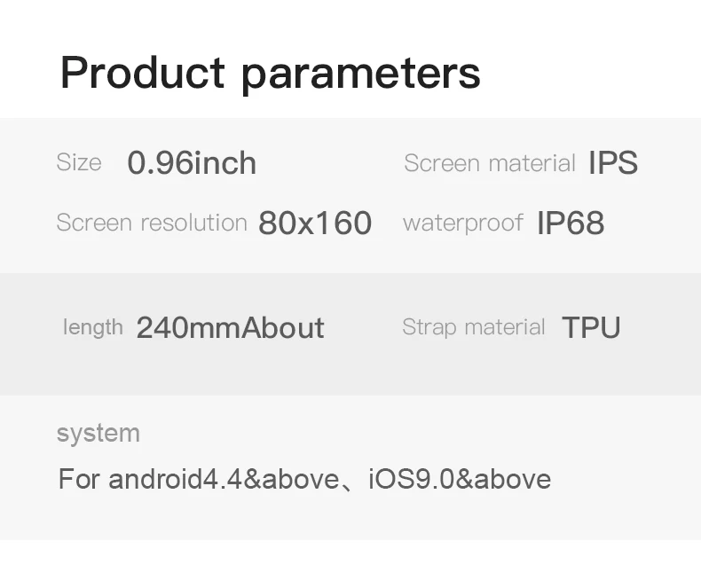Select the "Screen material" label

click(489, 163)
